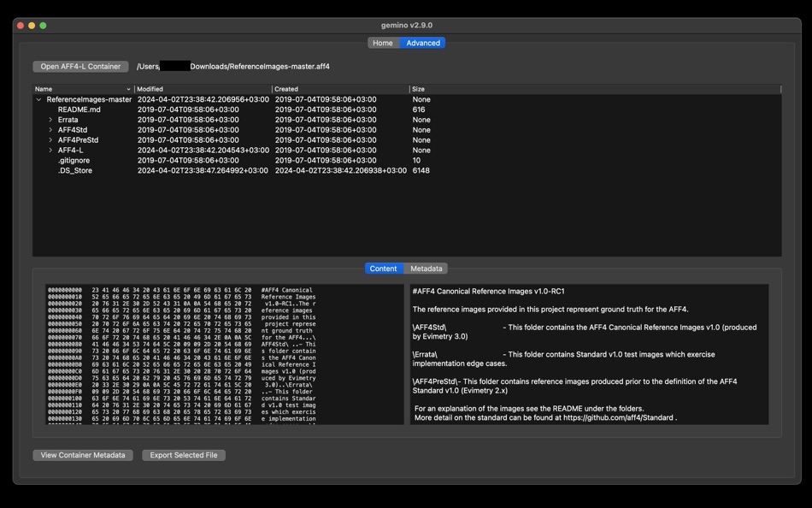Click the README.md size value 616
This screenshot has height=508, width=812.
click(419, 109)
